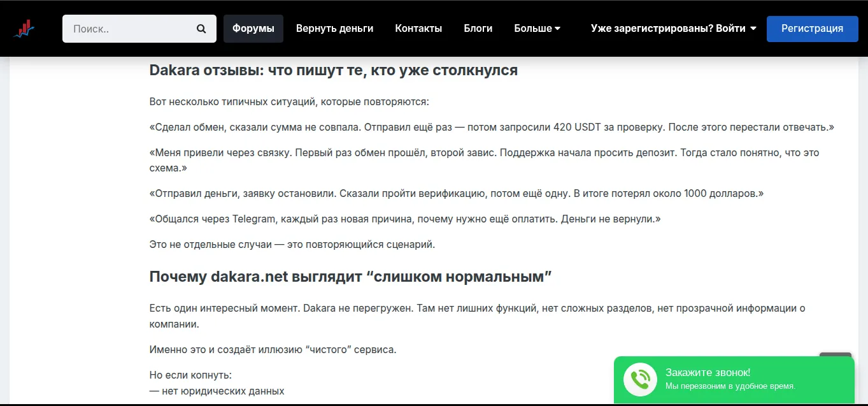Navigate to Блоги section
The image size is (868, 406).
click(x=478, y=29)
